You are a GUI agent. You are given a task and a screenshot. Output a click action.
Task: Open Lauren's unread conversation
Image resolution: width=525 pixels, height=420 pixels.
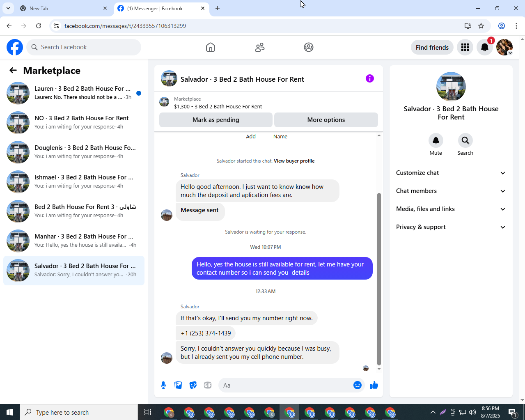(74, 93)
